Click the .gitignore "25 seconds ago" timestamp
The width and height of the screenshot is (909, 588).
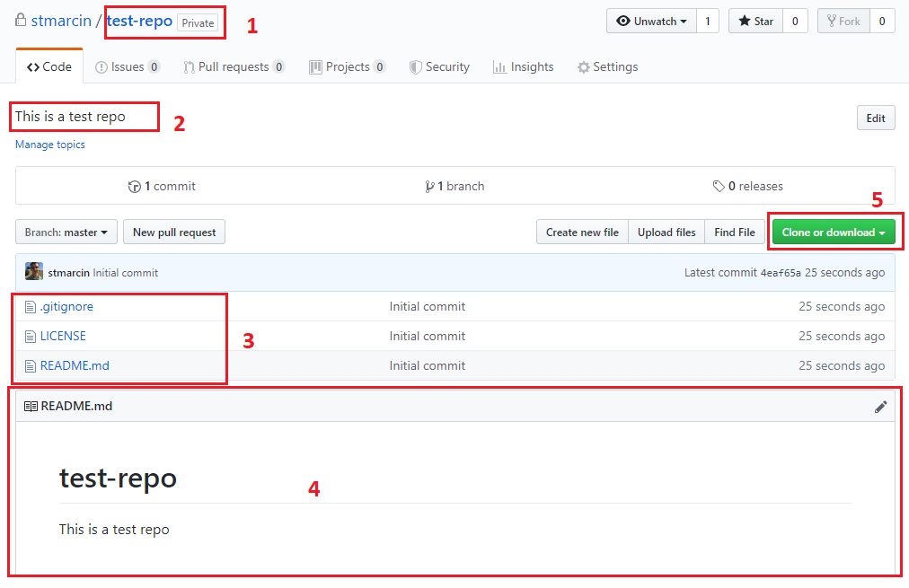coord(842,306)
